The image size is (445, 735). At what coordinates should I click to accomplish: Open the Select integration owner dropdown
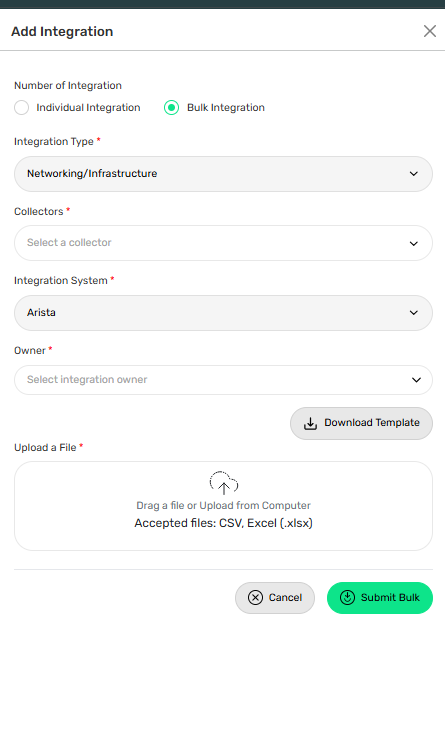click(223, 380)
